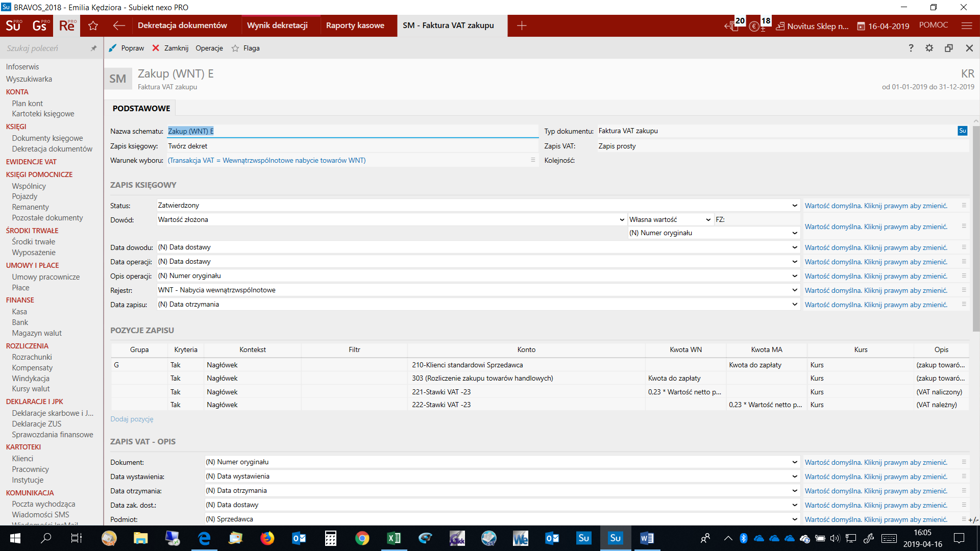
Task: Open the Rejestr dropdown showing WNT
Action: pyautogui.click(x=794, y=290)
